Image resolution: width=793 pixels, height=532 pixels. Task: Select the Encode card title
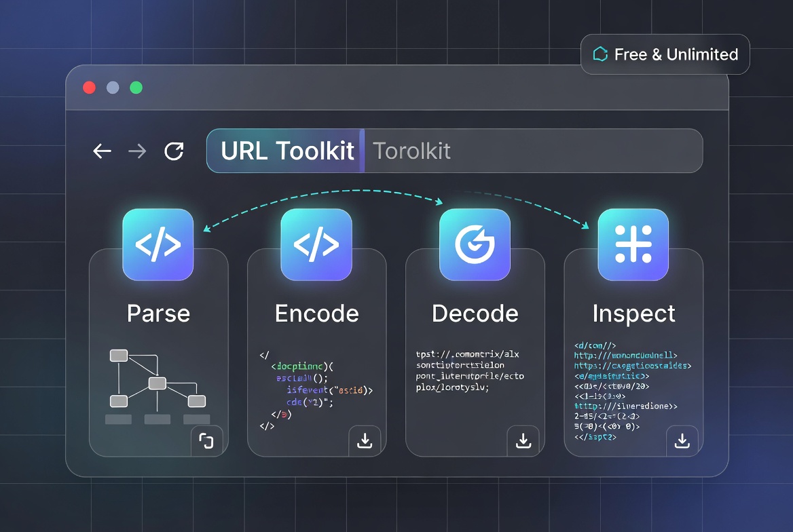(x=316, y=313)
